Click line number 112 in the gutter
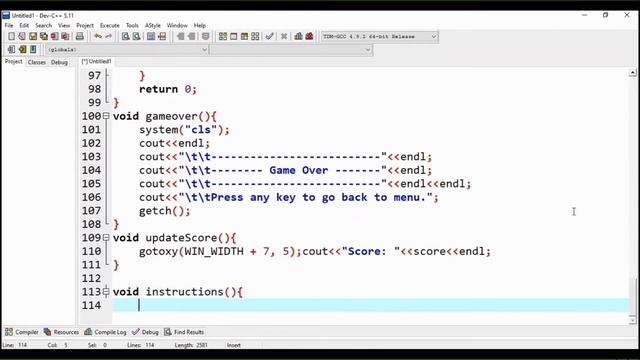Viewport: 640px width, 360px height. coord(91,278)
